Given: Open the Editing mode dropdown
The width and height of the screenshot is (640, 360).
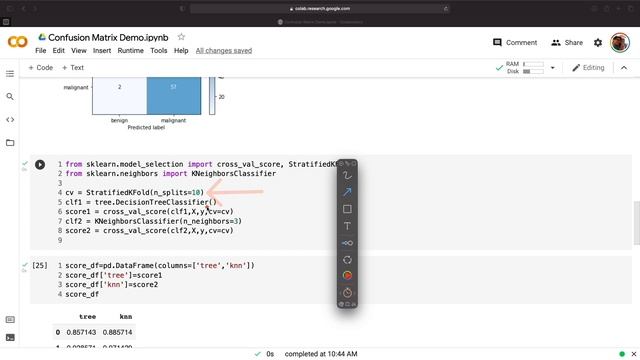Looking at the screenshot, I should (588, 68).
